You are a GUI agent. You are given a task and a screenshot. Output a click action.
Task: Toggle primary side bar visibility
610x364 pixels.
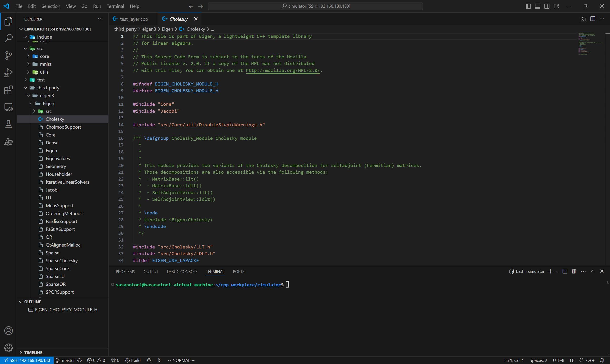528,6
